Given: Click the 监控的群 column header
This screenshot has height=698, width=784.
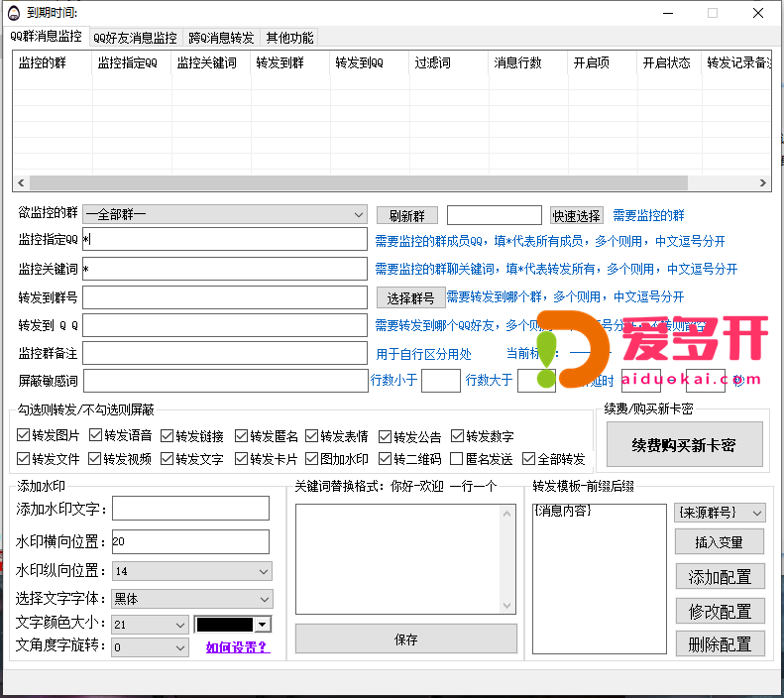Looking at the screenshot, I should (x=52, y=62).
